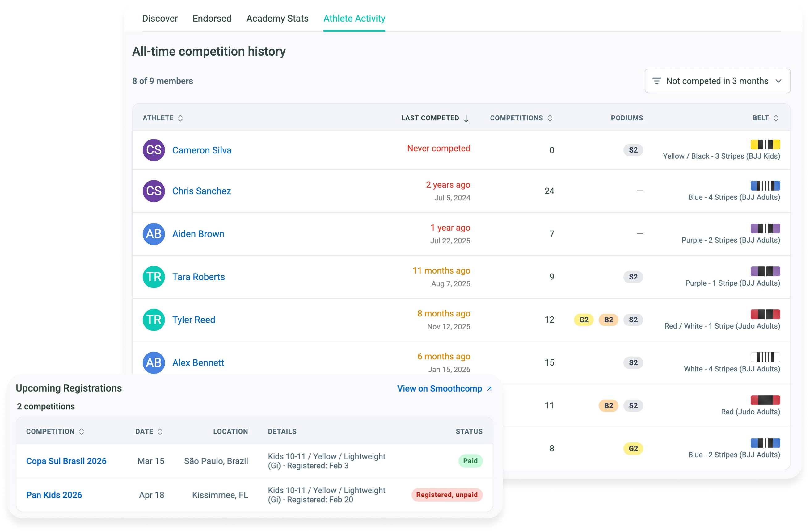This screenshot has height=532, width=810.
Task: Open Alex Bennett athlete link
Action: coord(198,362)
